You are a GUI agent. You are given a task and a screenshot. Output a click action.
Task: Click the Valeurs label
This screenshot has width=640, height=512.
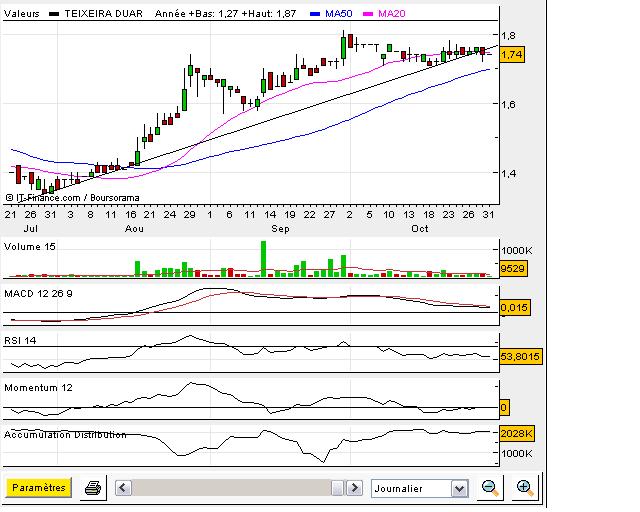[x=22, y=13]
